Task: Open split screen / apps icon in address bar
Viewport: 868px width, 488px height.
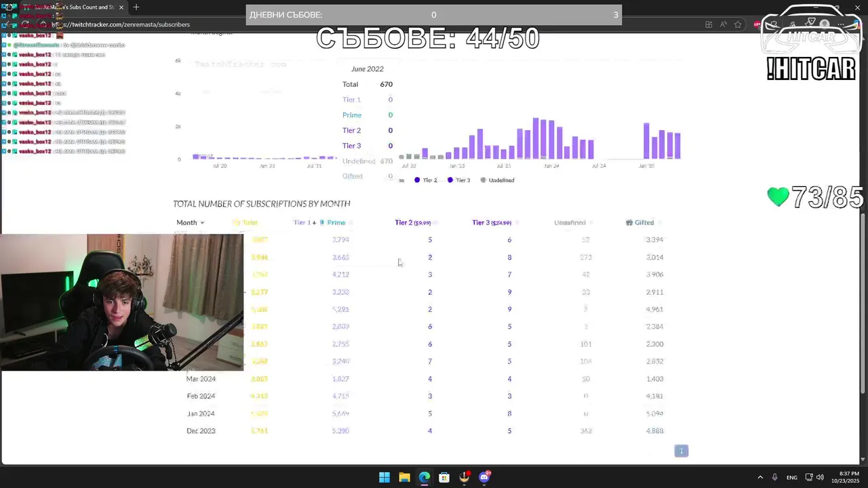Action: coord(709,24)
